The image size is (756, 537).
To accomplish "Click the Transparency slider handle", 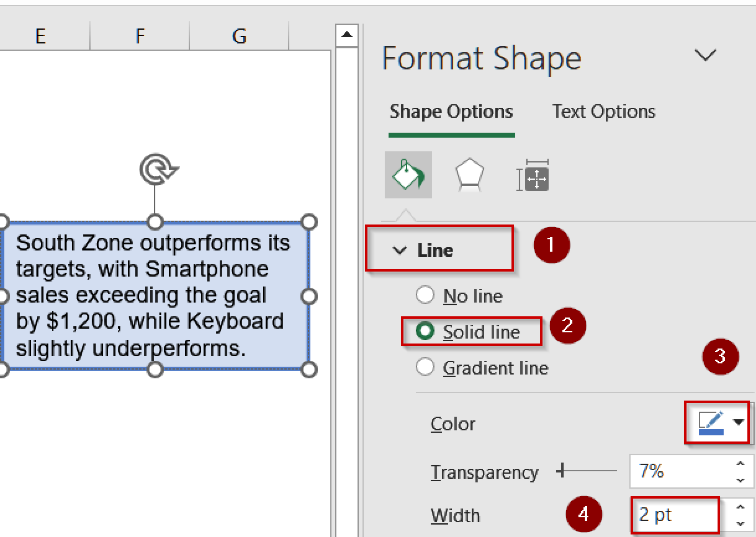I will (561, 470).
